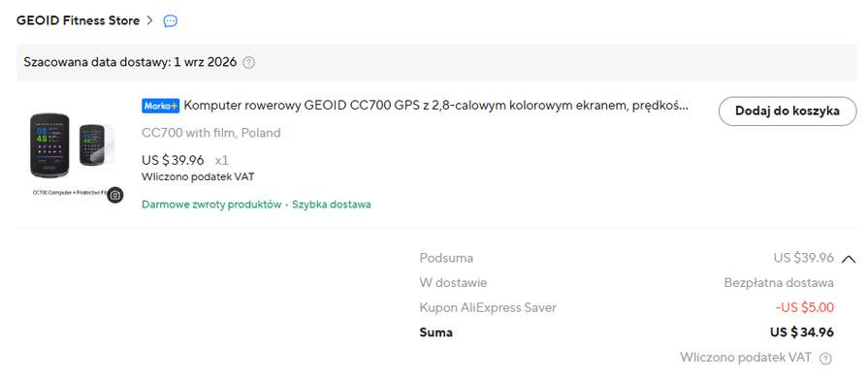Click the 'Darmowe zwroty produktów' text

(x=211, y=205)
